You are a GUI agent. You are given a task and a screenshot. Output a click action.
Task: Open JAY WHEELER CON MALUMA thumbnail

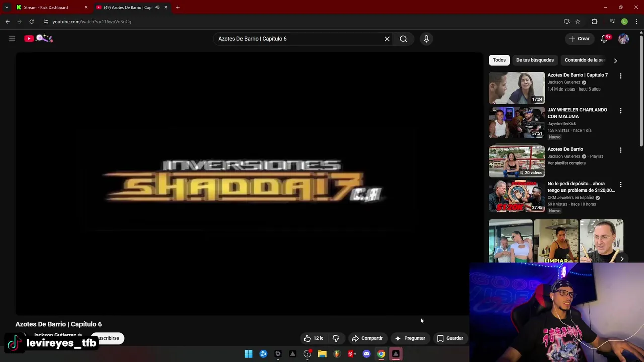[x=516, y=122]
